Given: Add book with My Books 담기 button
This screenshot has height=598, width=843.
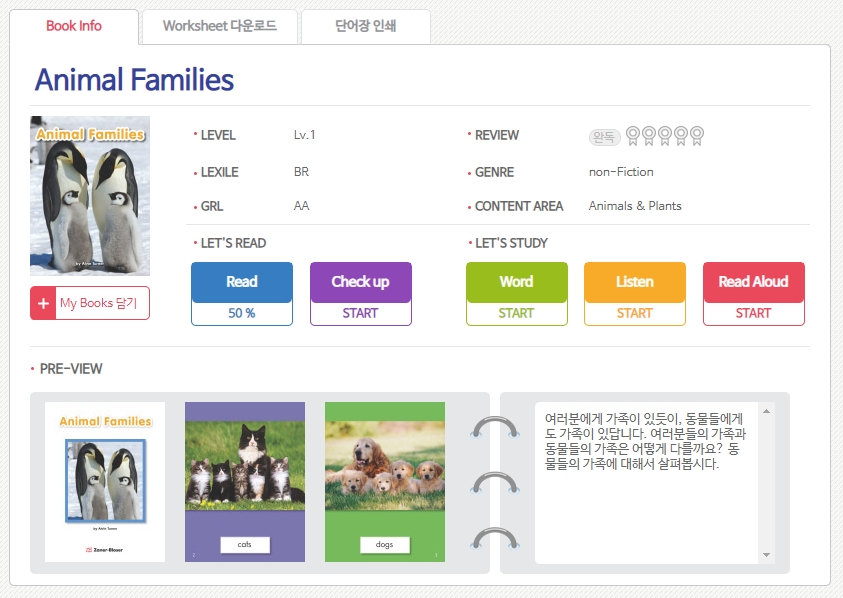Looking at the screenshot, I should tap(90, 303).
